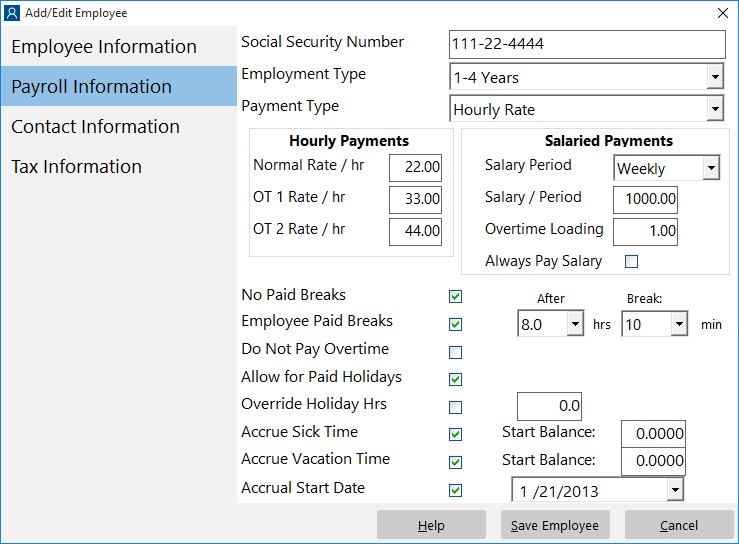
Task: Click the Always Pay Salary label
Action: [543, 261]
